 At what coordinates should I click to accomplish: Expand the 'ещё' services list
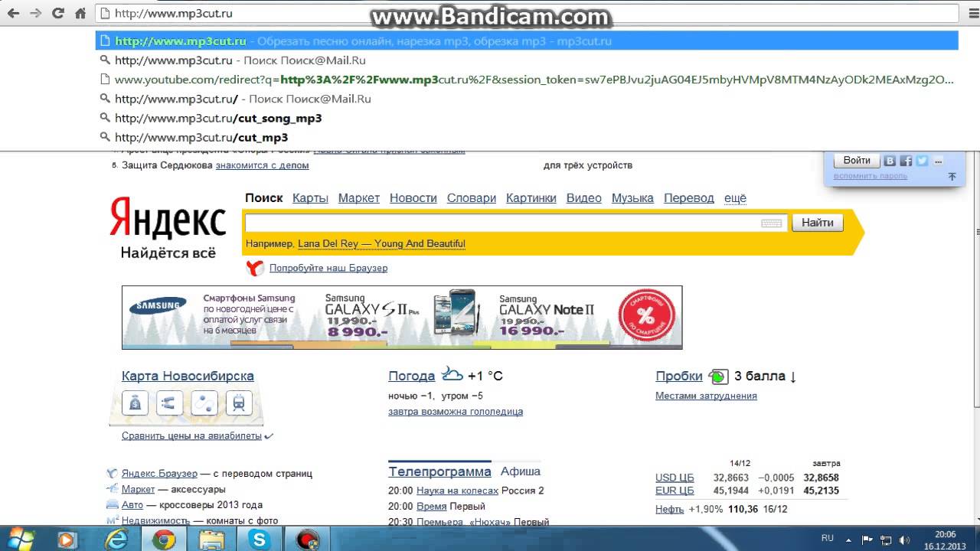[x=735, y=198]
